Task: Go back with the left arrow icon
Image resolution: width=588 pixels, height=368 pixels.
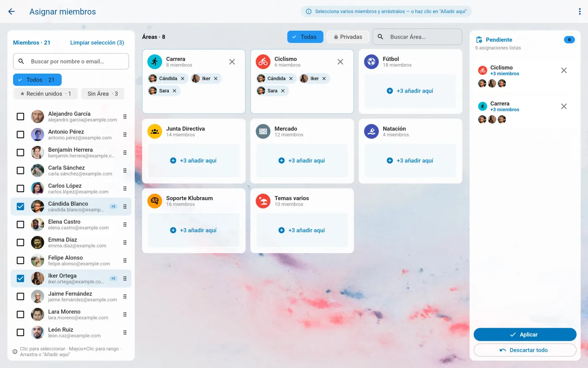Action: pos(11,12)
